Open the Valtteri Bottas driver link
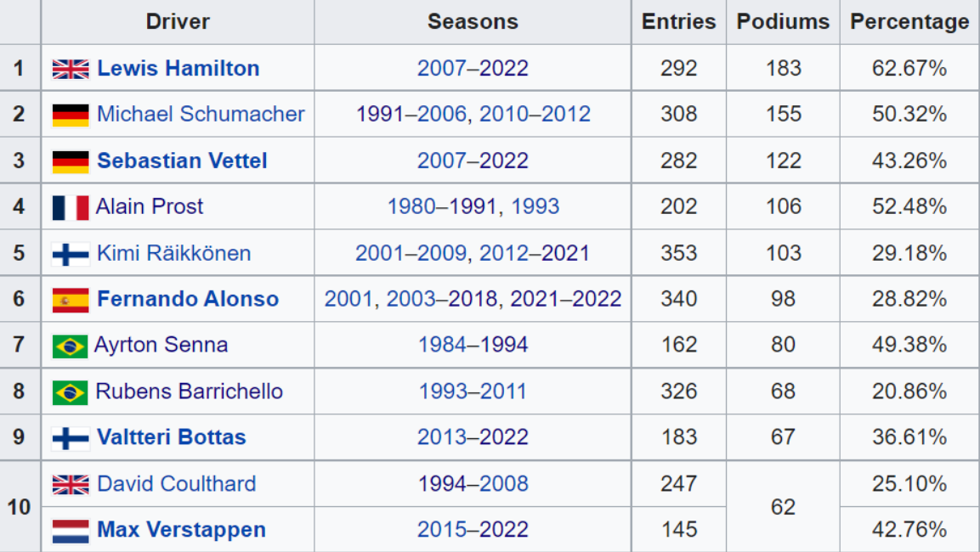The image size is (980, 552). coord(172,437)
